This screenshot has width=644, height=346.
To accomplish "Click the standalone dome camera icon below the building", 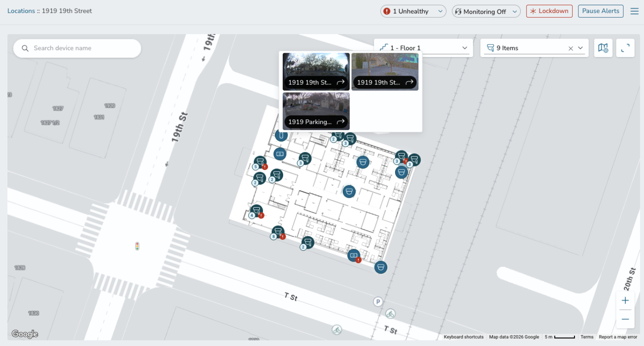I will (x=380, y=267).
